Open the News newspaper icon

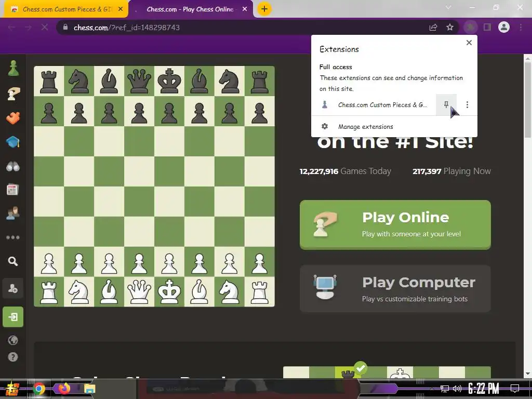(13, 189)
